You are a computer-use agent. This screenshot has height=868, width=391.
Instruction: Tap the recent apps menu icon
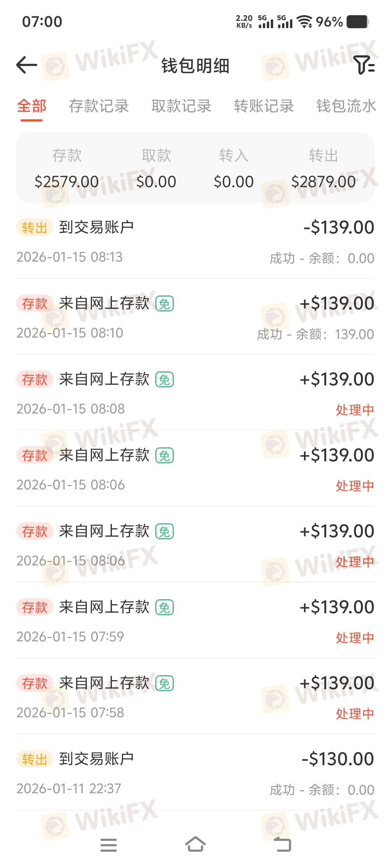[x=109, y=845]
